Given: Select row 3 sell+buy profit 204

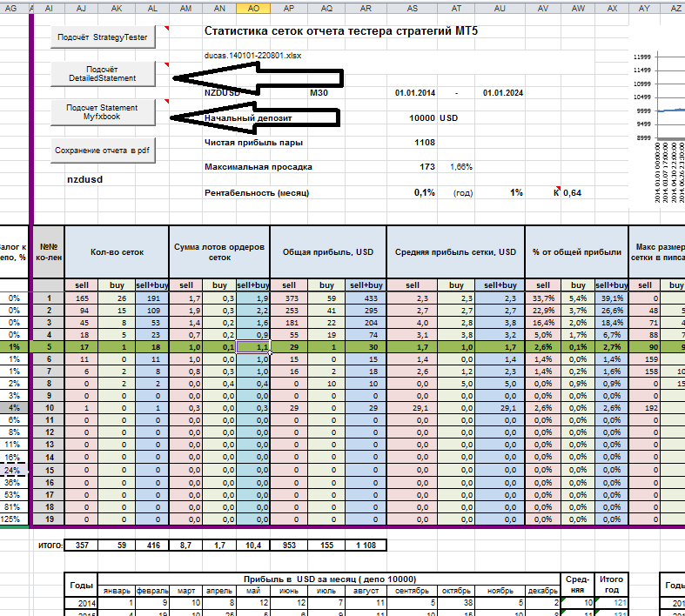Looking at the screenshot, I should coord(366,323).
